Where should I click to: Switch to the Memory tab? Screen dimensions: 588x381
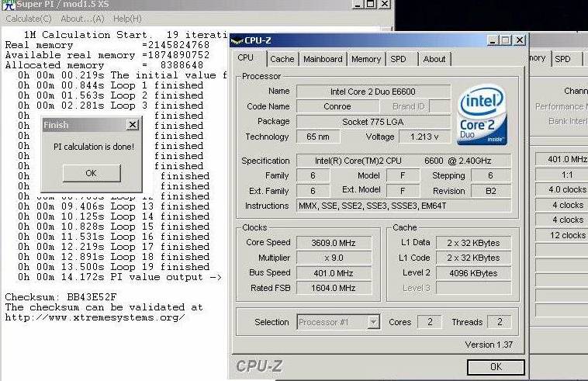pyautogui.click(x=366, y=59)
